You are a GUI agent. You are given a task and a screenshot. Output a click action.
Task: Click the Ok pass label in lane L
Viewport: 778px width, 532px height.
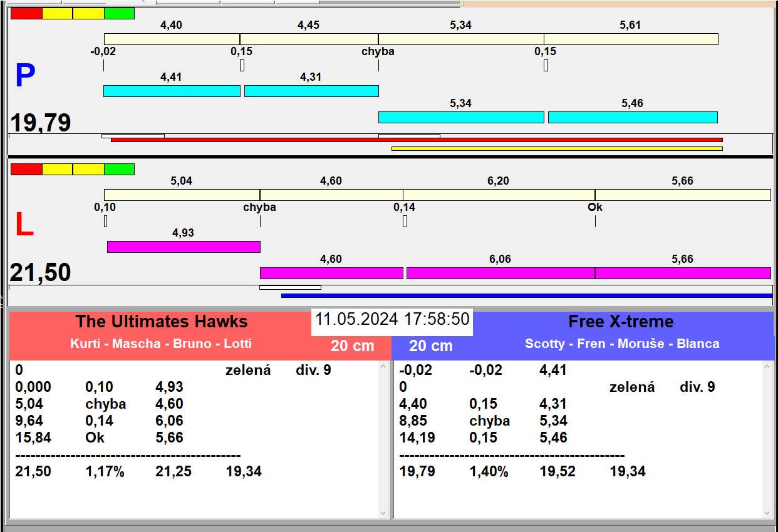595,207
